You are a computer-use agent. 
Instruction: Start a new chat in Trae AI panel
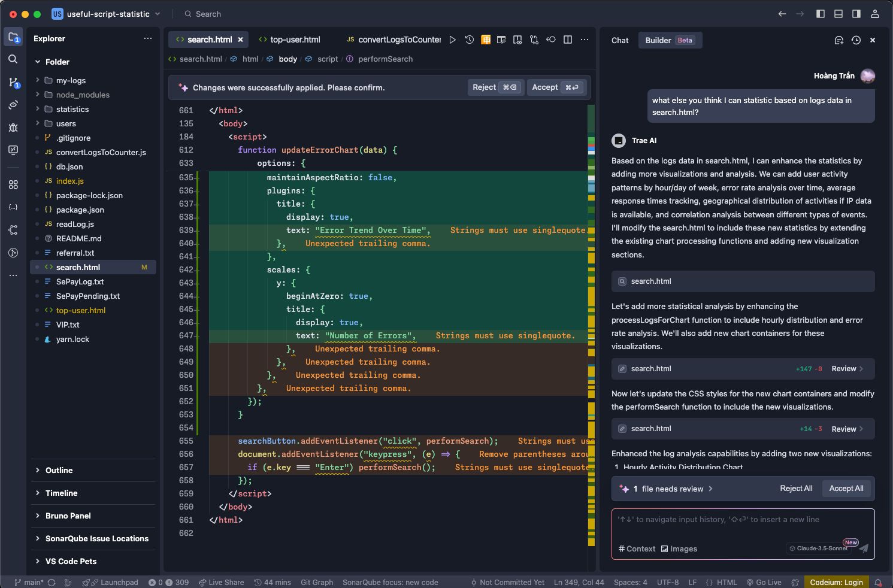[x=839, y=40]
